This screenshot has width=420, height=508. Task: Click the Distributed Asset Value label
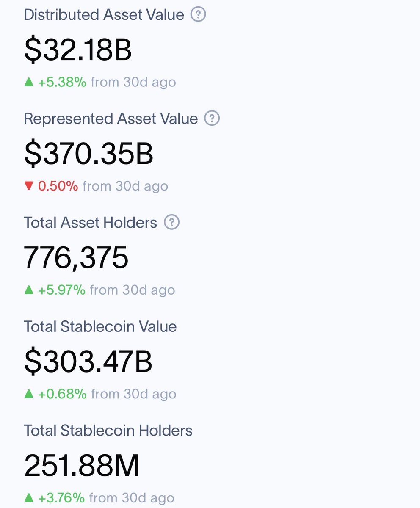point(104,15)
